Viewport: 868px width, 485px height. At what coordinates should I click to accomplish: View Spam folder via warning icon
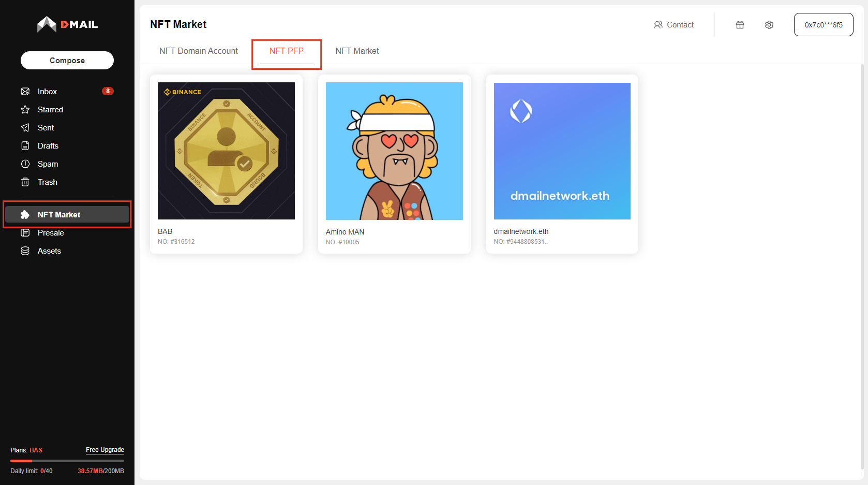point(25,164)
